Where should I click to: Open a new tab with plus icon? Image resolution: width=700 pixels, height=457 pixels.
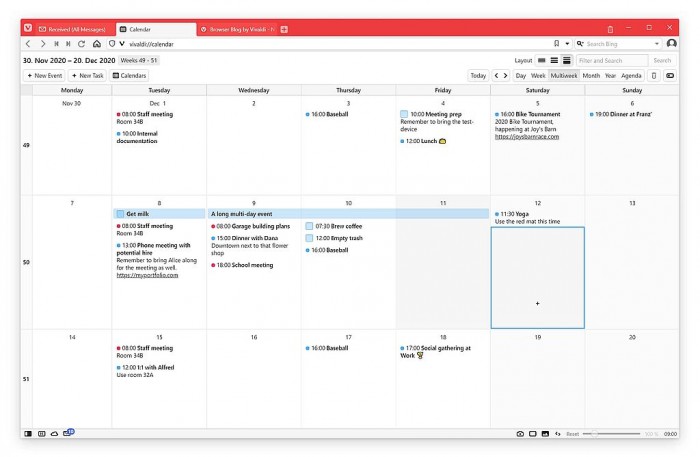(284, 29)
